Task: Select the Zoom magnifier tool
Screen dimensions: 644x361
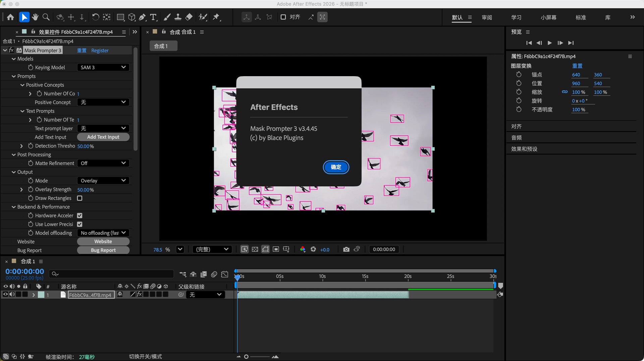Action: coord(46,17)
